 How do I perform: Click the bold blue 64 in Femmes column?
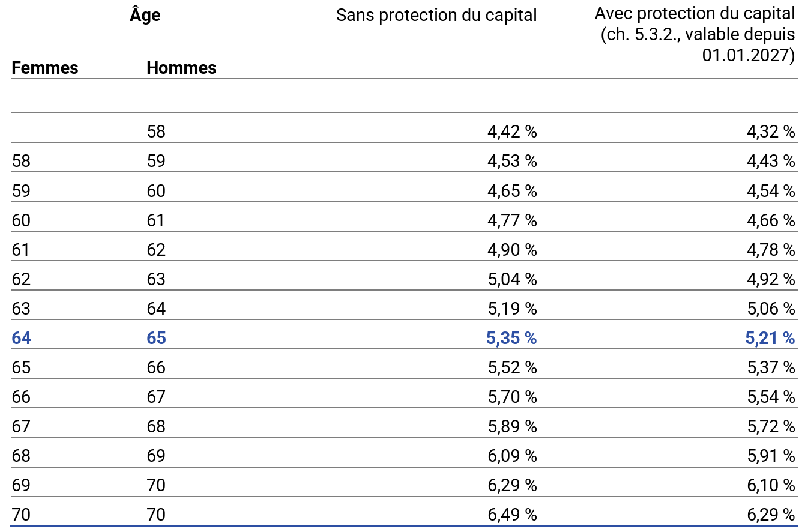click(x=22, y=338)
